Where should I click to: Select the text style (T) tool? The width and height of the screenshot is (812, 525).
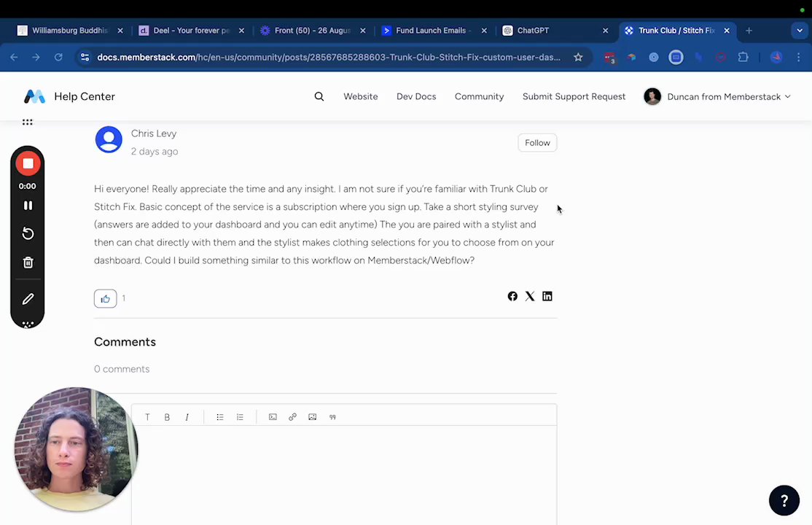coord(147,416)
